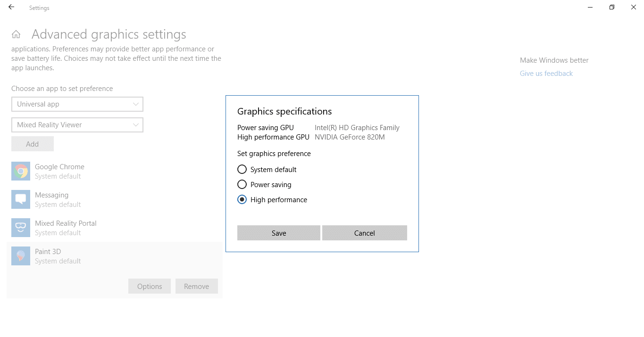
Task: Select the Paint 3D app icon
Action: point(20,255)
